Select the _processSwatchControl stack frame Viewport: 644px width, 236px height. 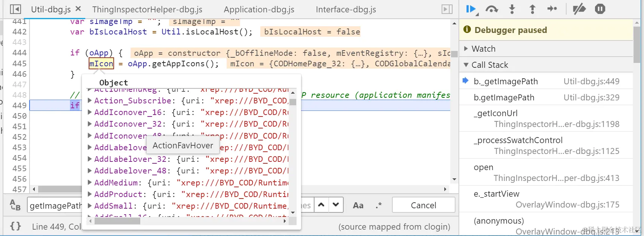546,145
